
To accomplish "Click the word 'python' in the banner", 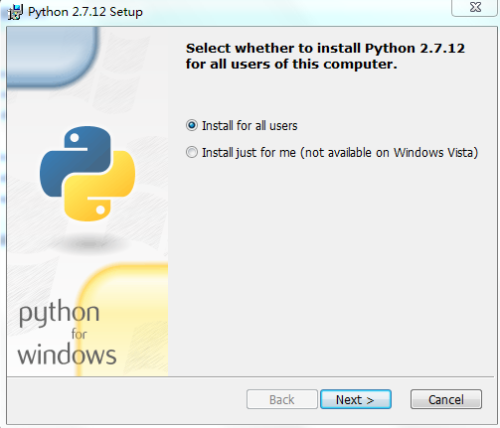I will [x=59, y=313].
